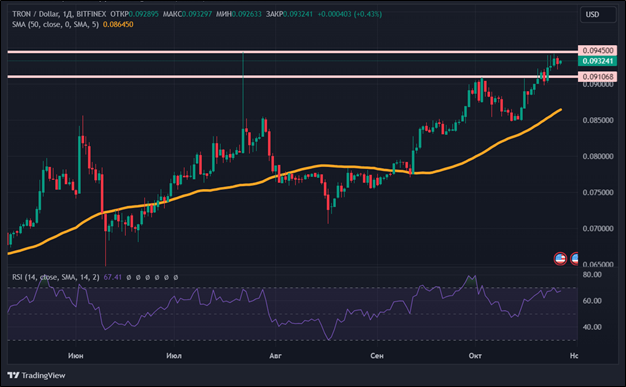Click the upper horizontal resistance line
The width and height of the screenshot is (626, 387).
tap(293, 52)
